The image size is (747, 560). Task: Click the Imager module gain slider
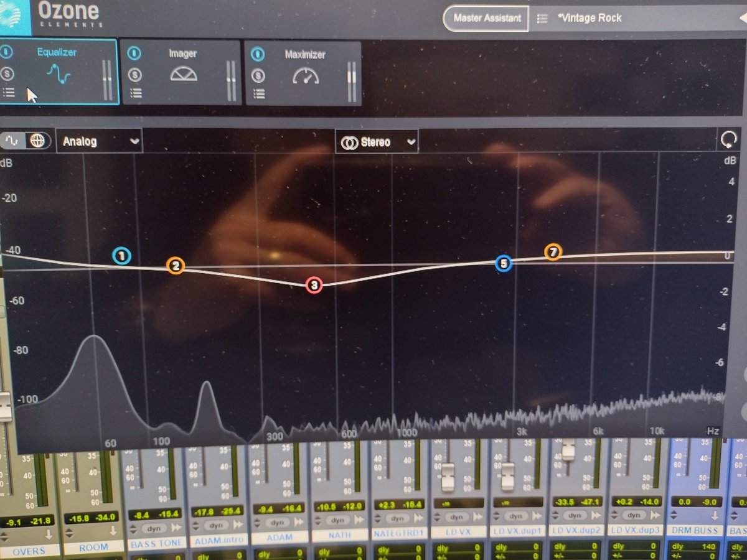[232, 81]
